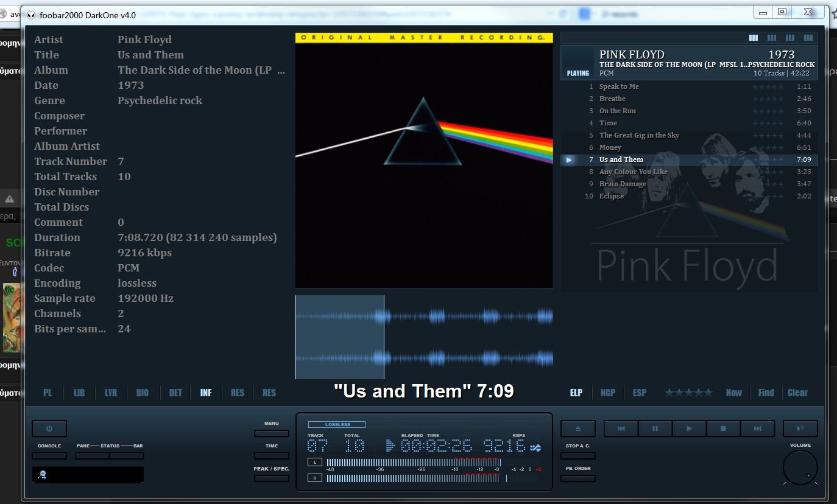This screenshot has height=504, width=837.
Task: Select the track "Brain Damage" in playlist
Action: (x=623, y=184)
